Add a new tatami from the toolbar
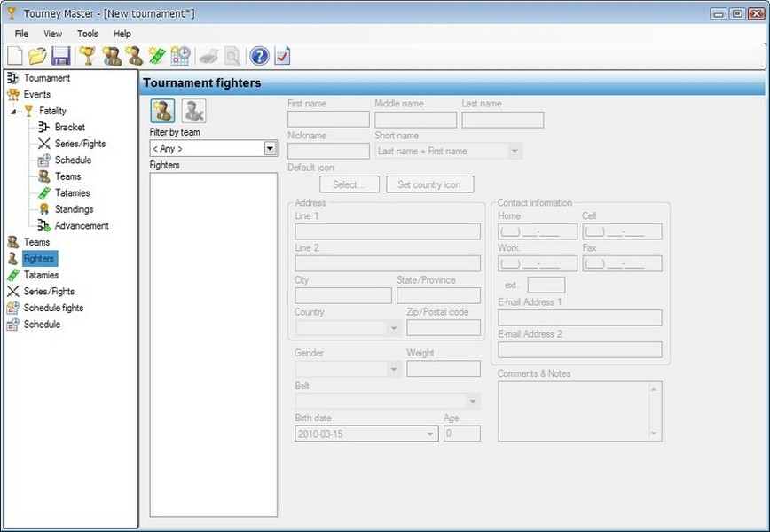Viewport: 770px width, 532px height. point(157,56)
